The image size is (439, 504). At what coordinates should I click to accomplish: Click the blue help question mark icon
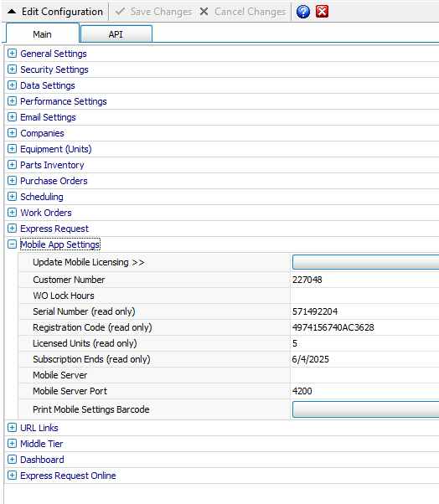(x=303, y=12)
